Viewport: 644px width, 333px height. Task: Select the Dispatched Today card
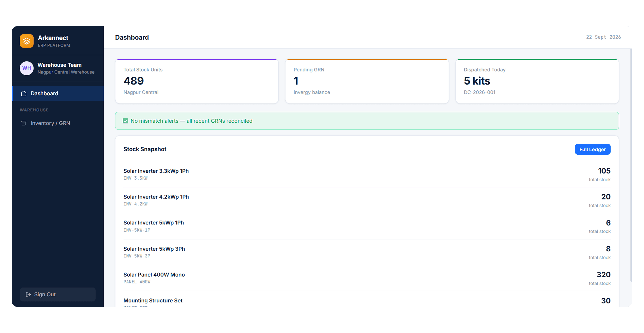pos(537,81)
